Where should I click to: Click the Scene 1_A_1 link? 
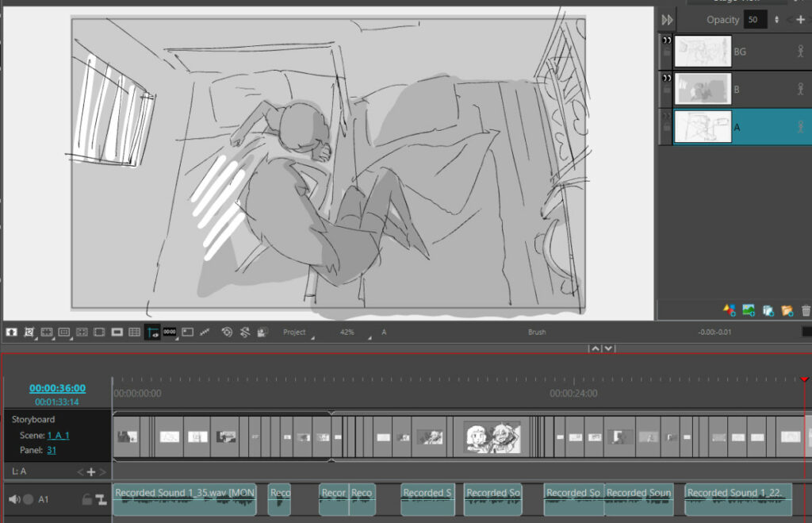(59, 435)
